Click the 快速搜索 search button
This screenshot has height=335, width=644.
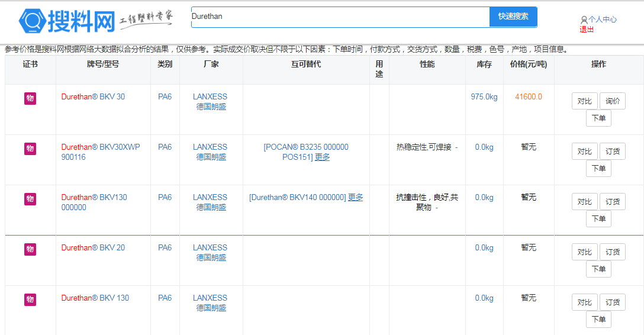[513, 17]
